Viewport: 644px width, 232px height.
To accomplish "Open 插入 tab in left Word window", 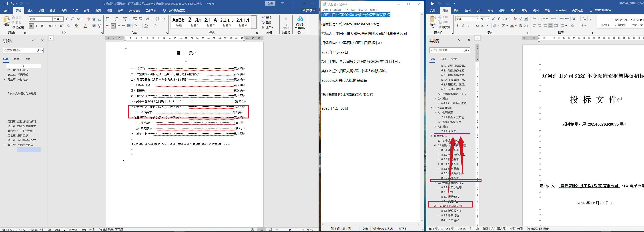I will pos(30,10).
